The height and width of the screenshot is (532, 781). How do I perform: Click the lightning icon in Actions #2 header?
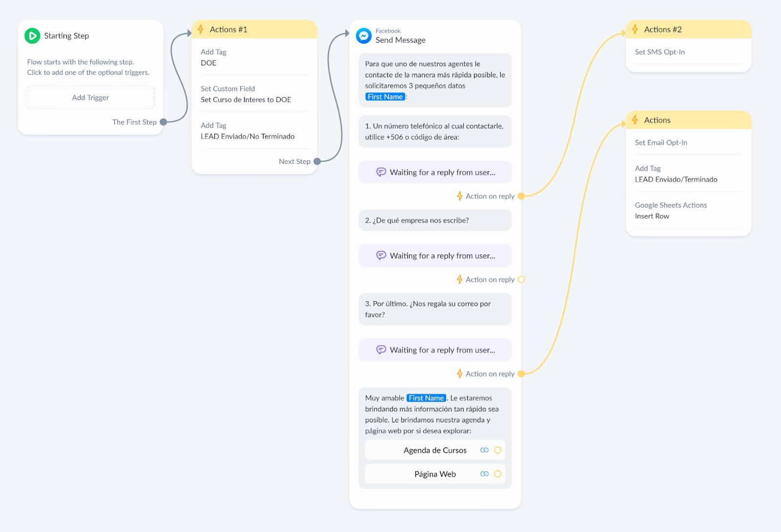(x=635, y=29)
